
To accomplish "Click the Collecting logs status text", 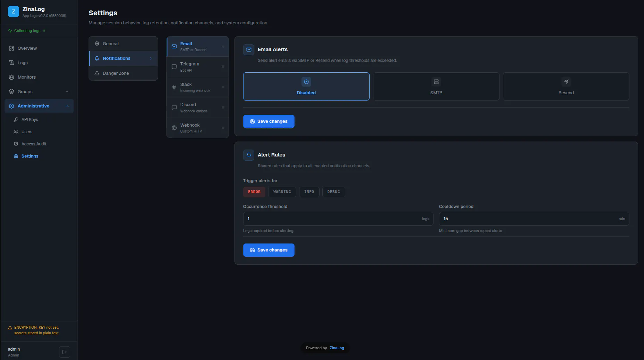I will tap(27, 31).
